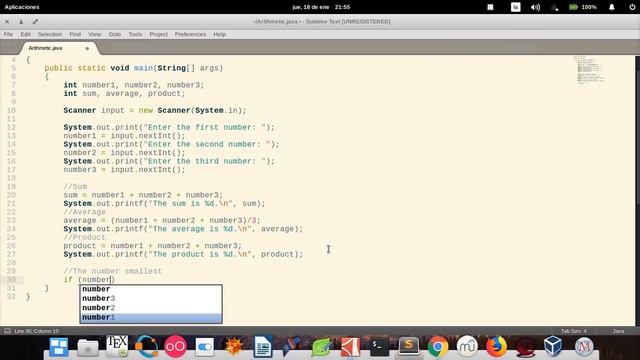Open VirtualBox from the dock
Image resolution: width=640 pixels, height=360 pixels.
click(554, 347)
